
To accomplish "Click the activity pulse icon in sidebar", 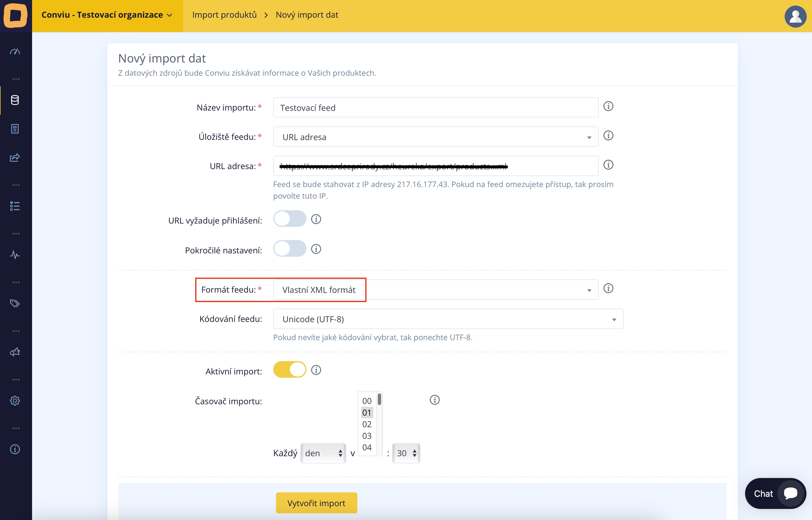I will point(15,255).
